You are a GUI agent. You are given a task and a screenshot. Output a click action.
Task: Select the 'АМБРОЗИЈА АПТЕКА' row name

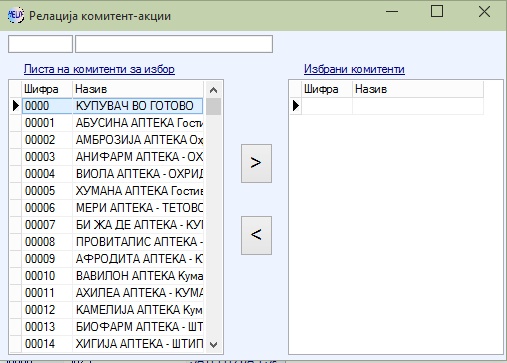(138, 140)
